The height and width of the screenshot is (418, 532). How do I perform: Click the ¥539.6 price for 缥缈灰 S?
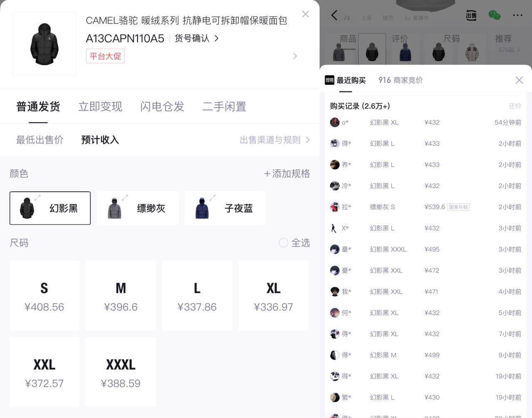tap(435, 207)
